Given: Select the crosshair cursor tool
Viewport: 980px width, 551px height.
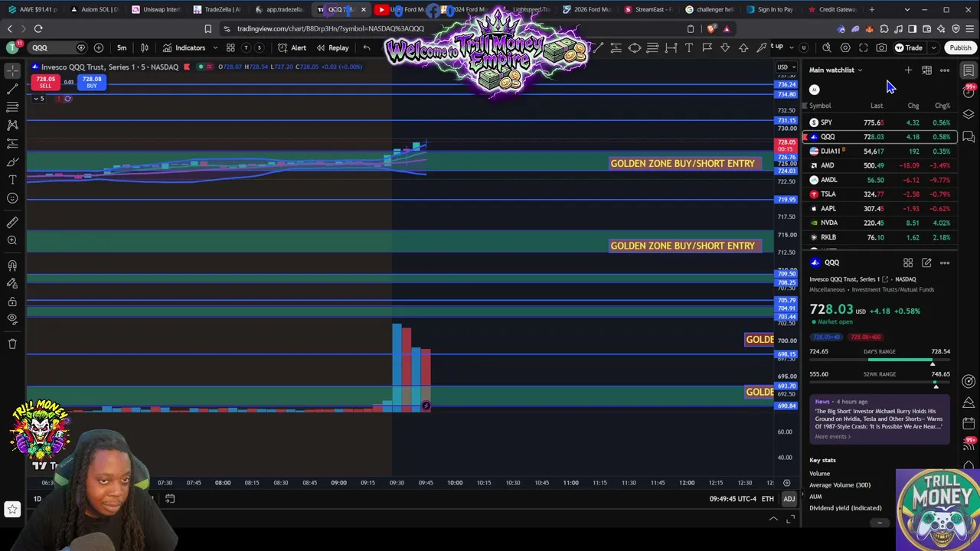Looking at the screenshot, I should [x=12, y=70].
